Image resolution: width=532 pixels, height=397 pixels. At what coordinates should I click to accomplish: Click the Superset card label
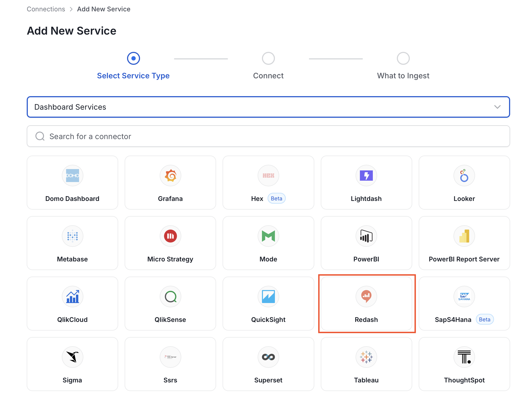268,380
